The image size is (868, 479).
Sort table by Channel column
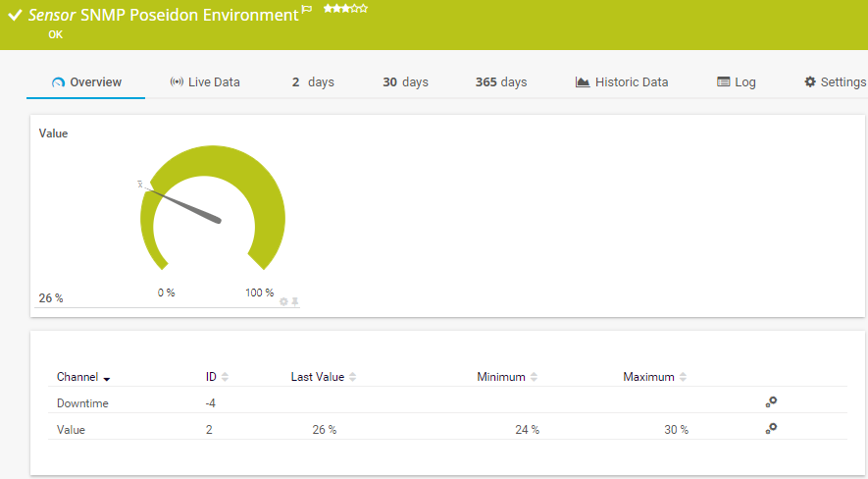pyautogui.click(x=82, y=377)
